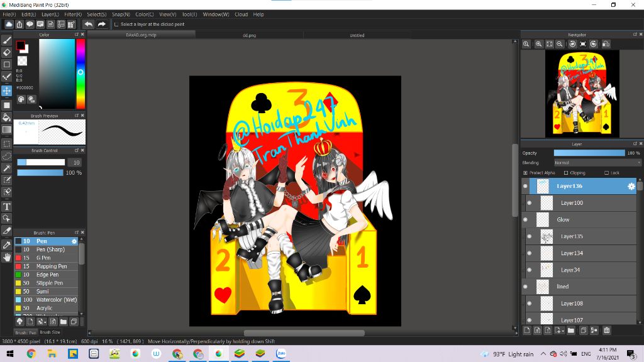Image resolution: width=644 pixels, height=362 pixels.
Task: Select the Move tool
Action: pos(6,90)
